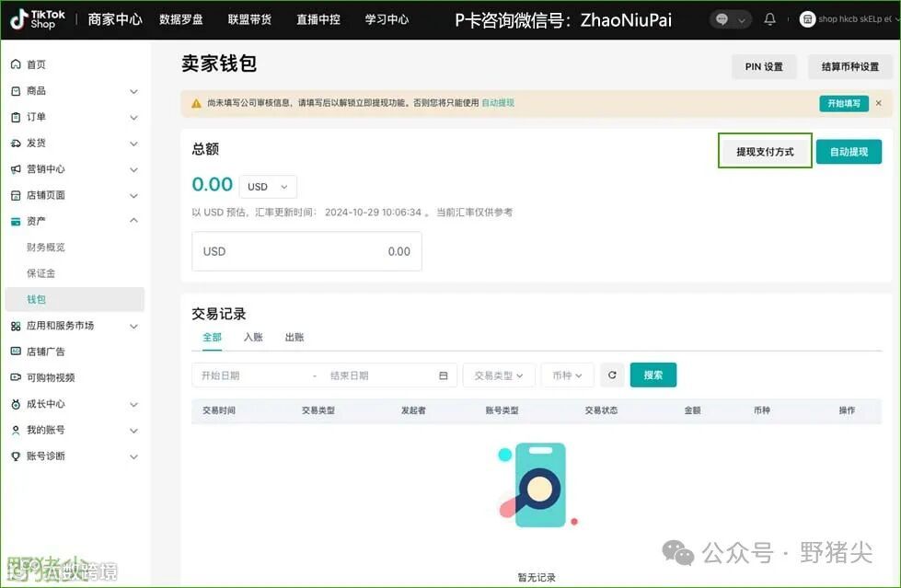Click the 提现支付方式 button
901x588 pixels.
[x=765, y=152]
